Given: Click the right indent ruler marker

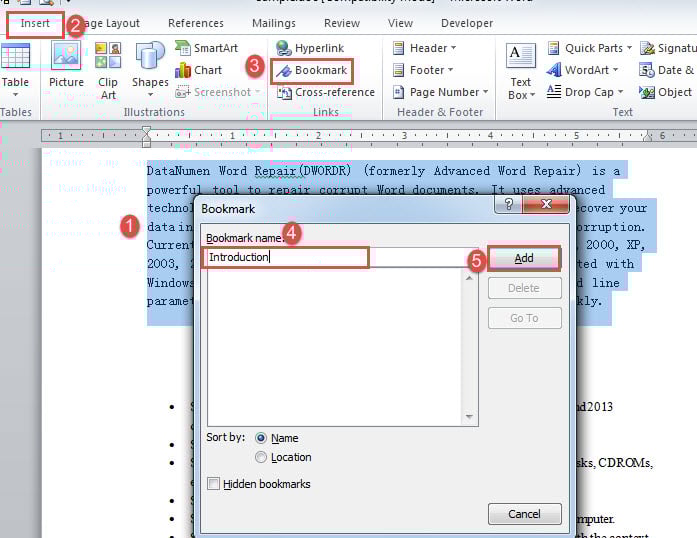Looking at the screenshot, I should point(648,136).
